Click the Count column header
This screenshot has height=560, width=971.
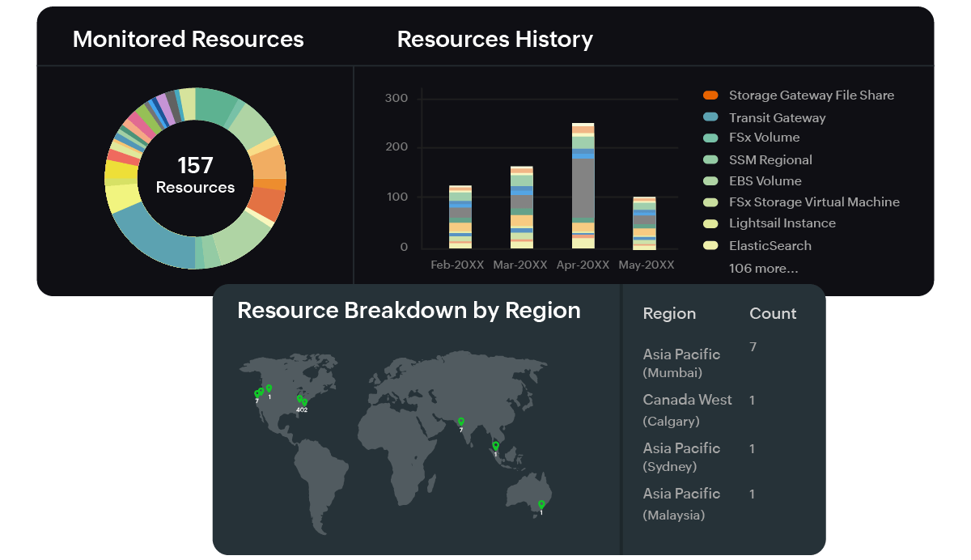[x=772, y=313]
